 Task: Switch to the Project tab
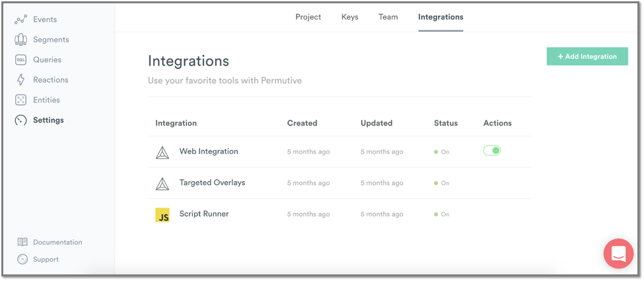308,17
